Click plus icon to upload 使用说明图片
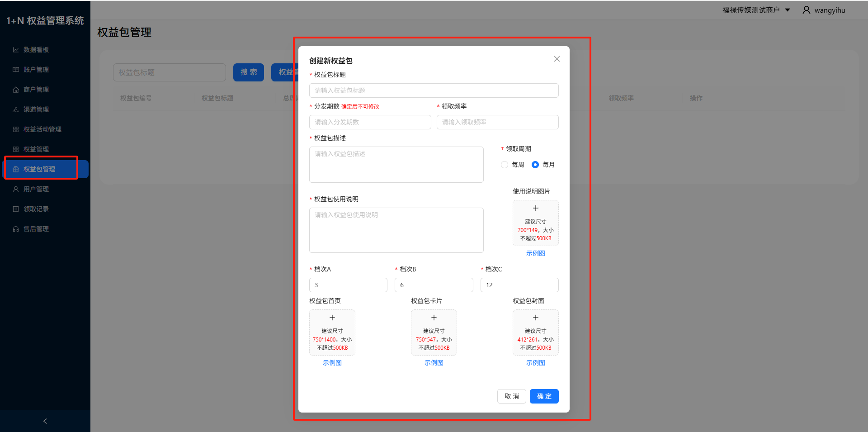The height and width of the screenshot is (432, 868). click(535, 208)
